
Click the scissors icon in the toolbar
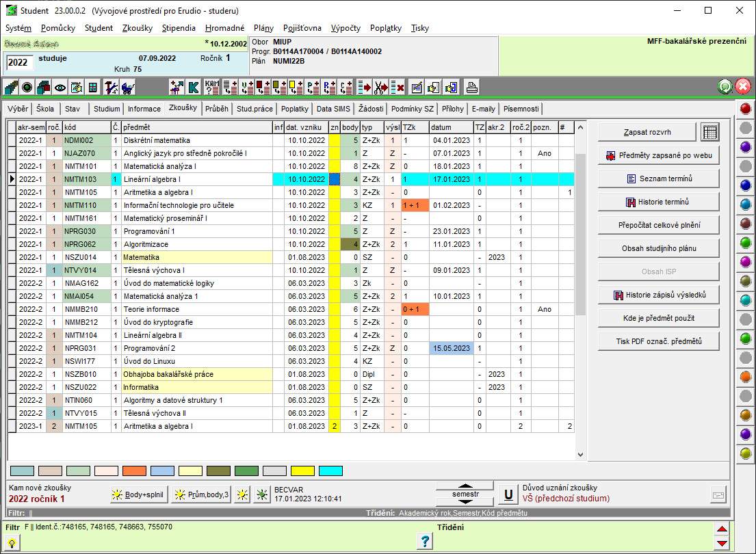tap(381, 87)
